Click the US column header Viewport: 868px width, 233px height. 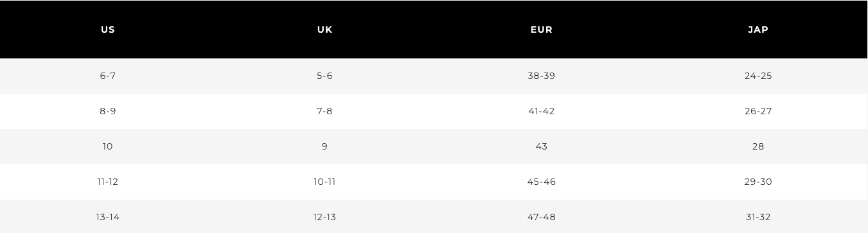[x=108, y=30]
